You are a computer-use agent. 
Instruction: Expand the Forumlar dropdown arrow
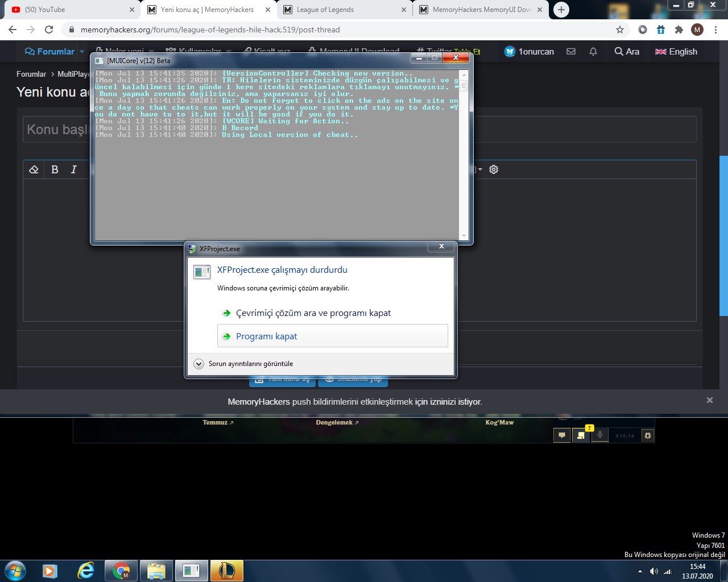(82, 52)
